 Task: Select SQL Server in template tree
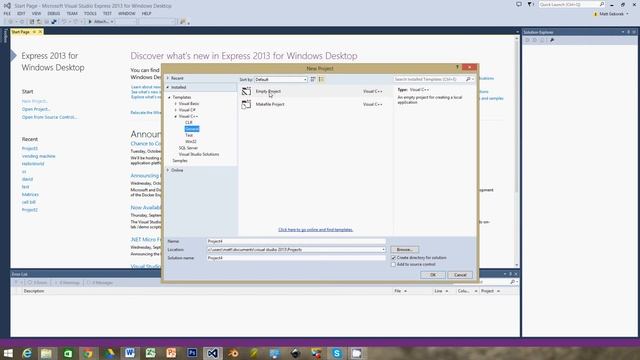188,148
